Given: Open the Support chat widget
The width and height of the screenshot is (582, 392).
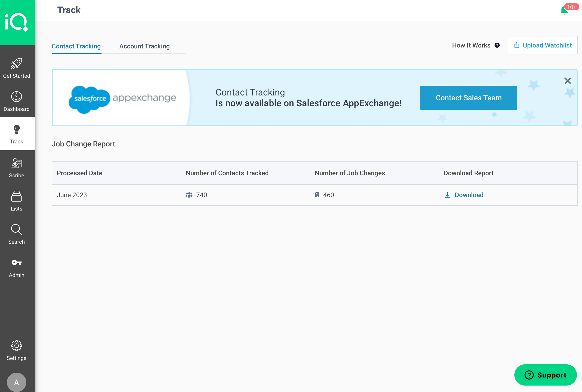Looking at the screenshot, I should [546, 375].
